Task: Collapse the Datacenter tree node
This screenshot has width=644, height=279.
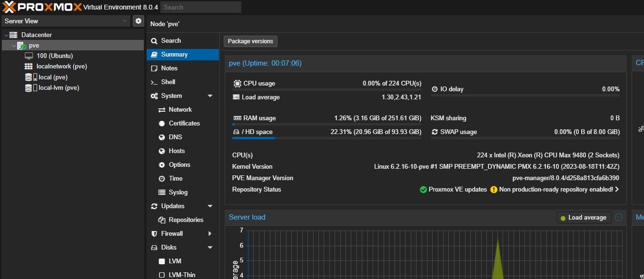Action: tap(6, 35)
